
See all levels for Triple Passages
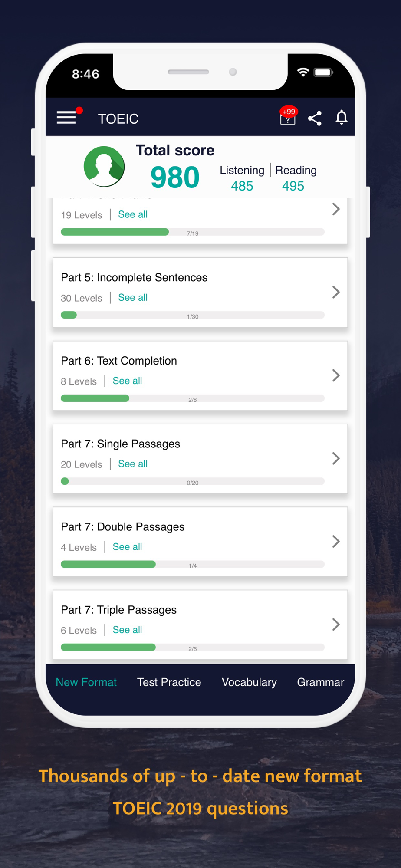coord(127,630)
